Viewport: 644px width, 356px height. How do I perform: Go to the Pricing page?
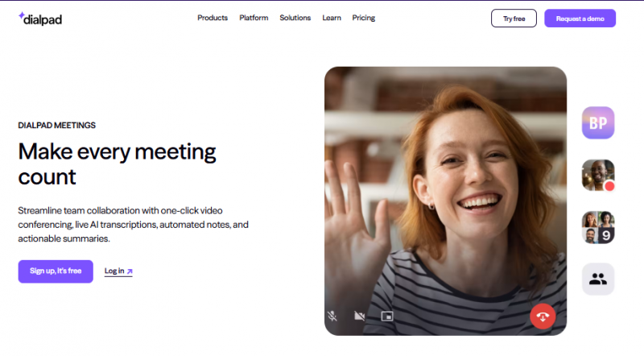coord(364,18)
